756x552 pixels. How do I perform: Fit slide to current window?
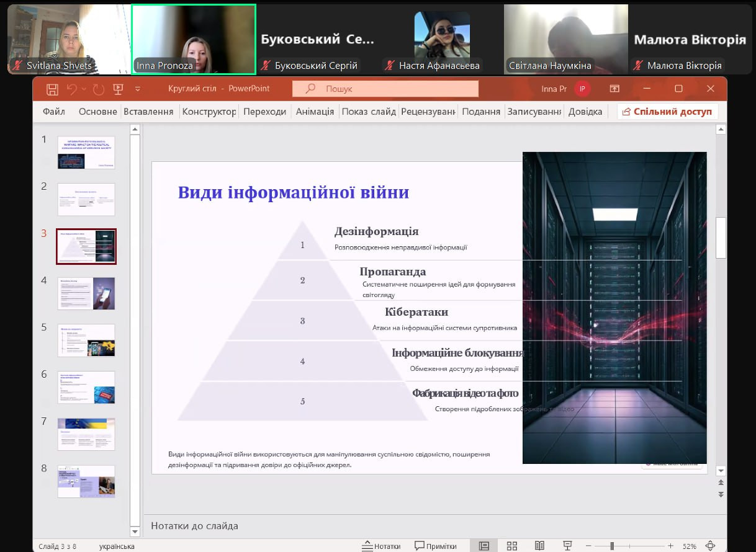point(711,546)
